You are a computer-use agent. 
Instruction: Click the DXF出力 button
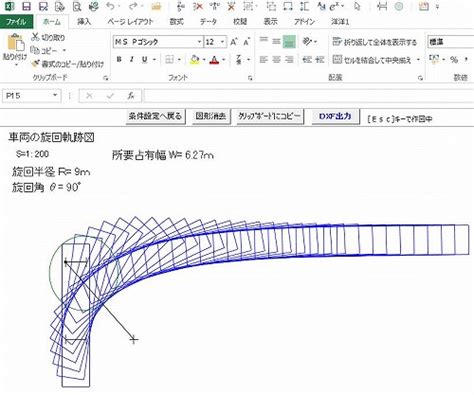click(x=335, y=116)
